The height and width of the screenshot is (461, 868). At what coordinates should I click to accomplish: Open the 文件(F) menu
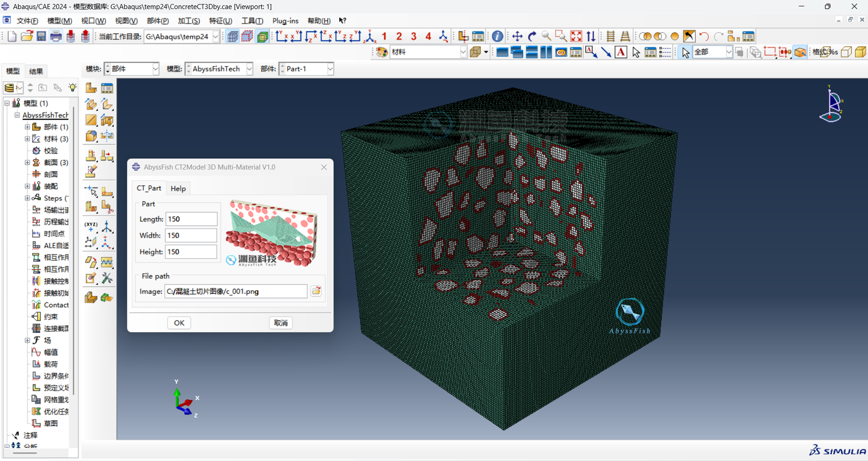27,21
